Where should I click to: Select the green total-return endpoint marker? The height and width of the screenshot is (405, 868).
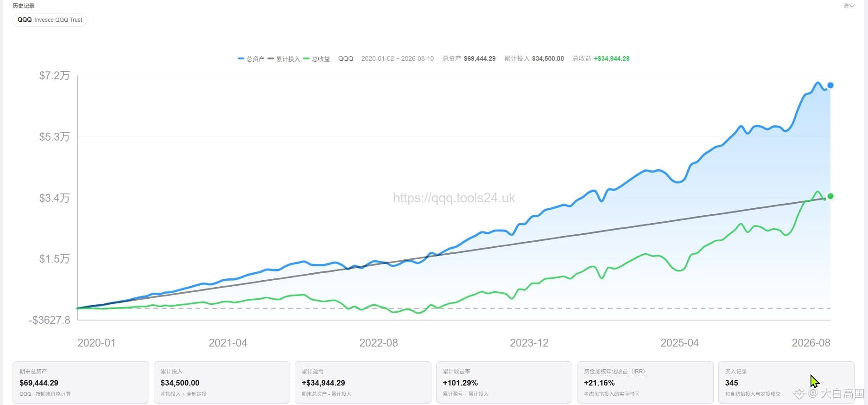(830, 196)
